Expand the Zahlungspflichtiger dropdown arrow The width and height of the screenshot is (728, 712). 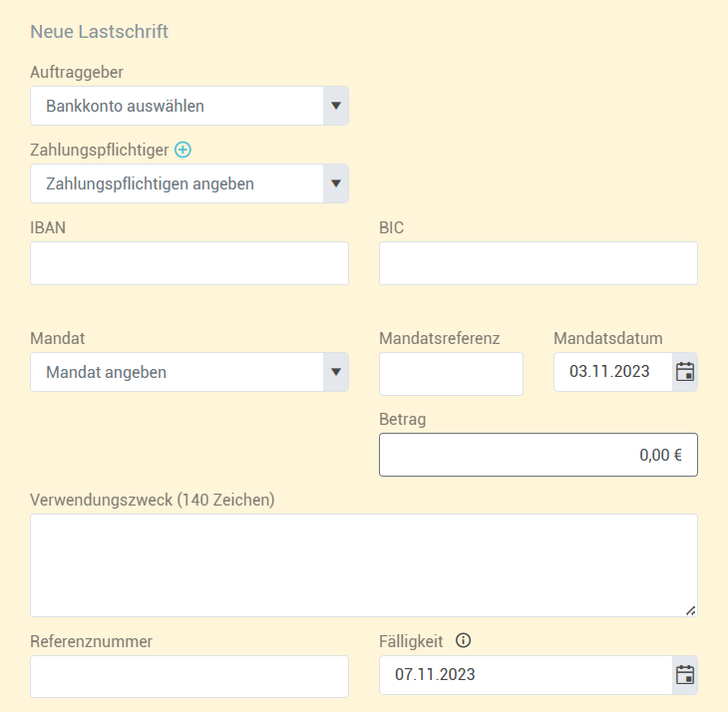click(x=336, y=183)
